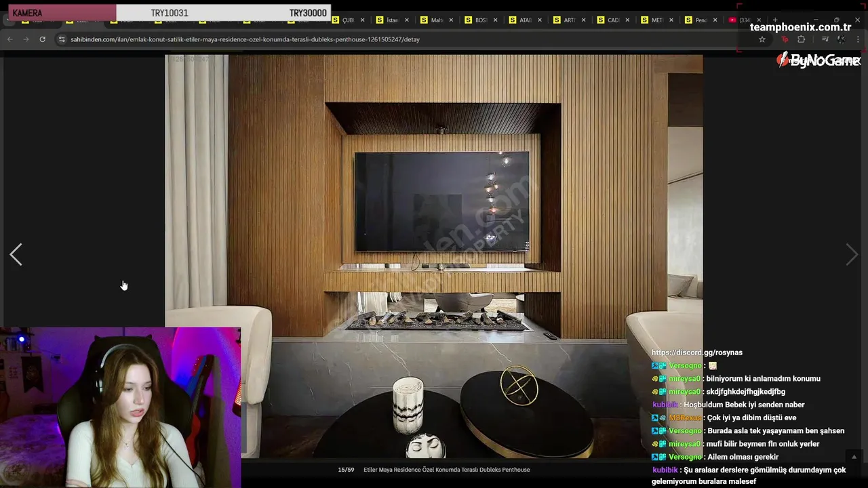The image size is (868, 488).
Task: Click the TRY30000 goal value
Action: (x=308, y=13)
